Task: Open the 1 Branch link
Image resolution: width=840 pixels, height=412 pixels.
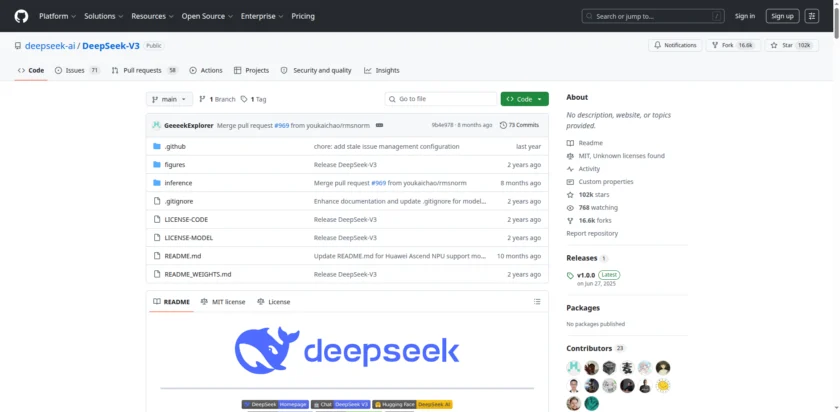Action: pos(217,99)
